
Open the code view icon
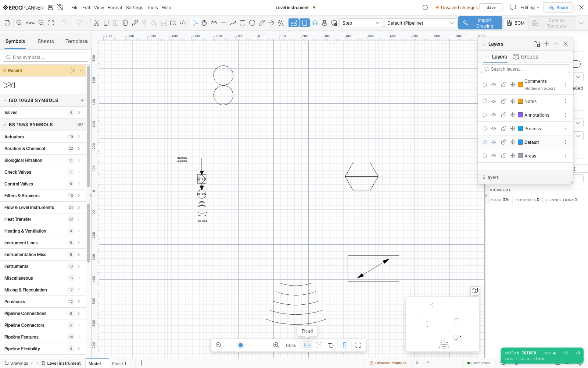183,23
